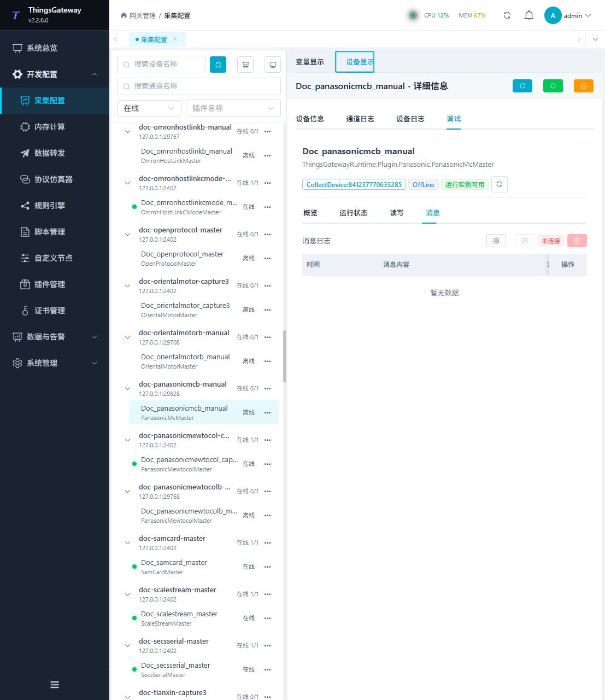Switch to the 设备显示 tab
605x700 pixels.
pyautogui.click(x=355, y=62)
